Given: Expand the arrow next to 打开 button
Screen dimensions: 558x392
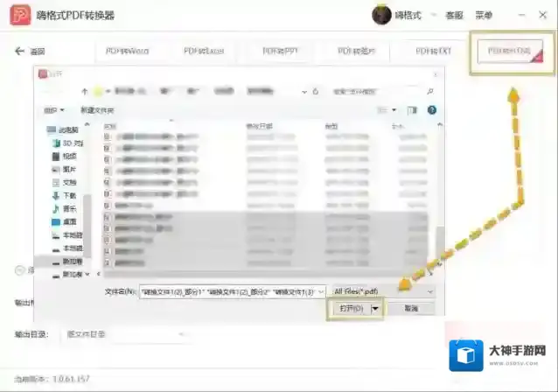Looking at the screenshot, I should (375, 309).
